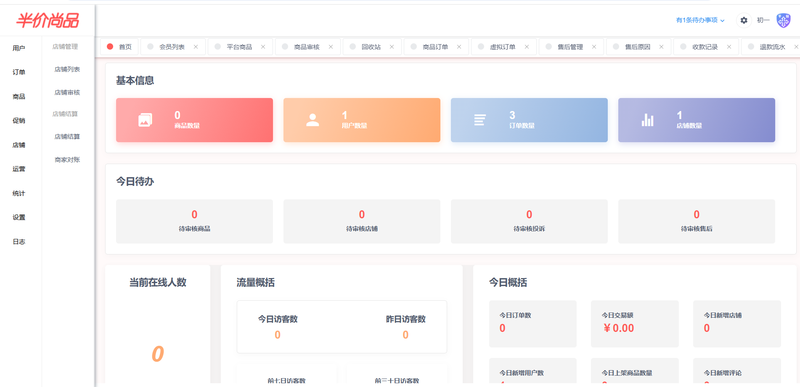Open the 日志 sidebar menu

pyautogui.click(x=19, y=242)
